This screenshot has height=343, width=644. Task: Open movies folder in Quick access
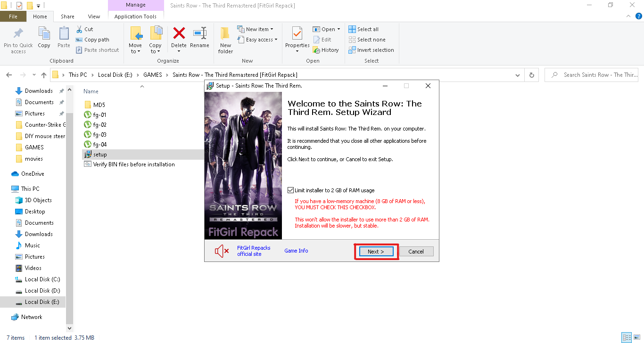tap(29, 159)
